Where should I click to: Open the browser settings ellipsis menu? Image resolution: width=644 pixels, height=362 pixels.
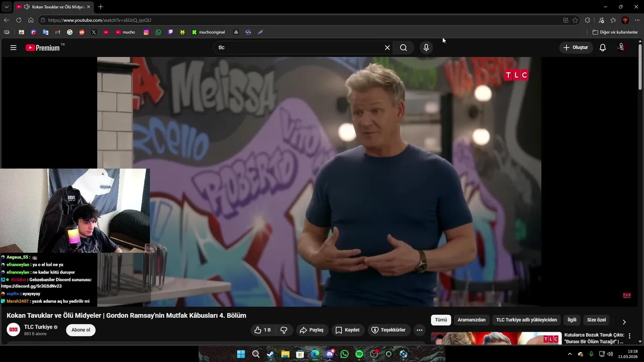point(637,20)
